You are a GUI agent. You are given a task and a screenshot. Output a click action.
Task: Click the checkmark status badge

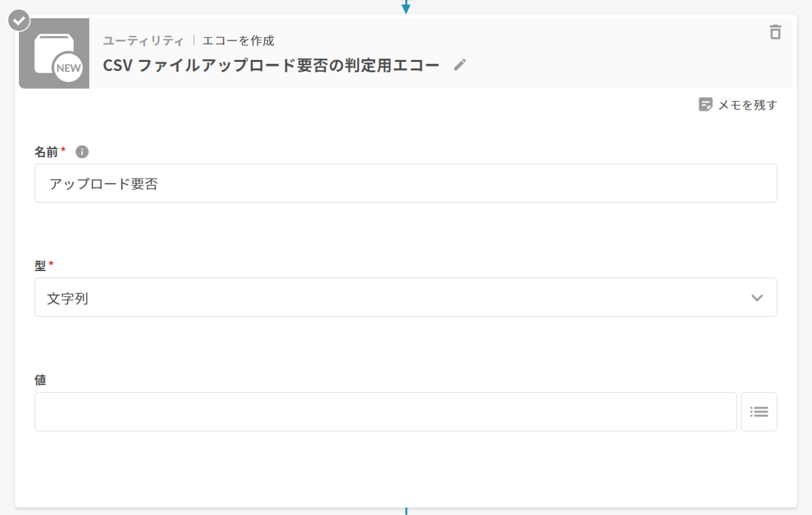tap(19, 21)
